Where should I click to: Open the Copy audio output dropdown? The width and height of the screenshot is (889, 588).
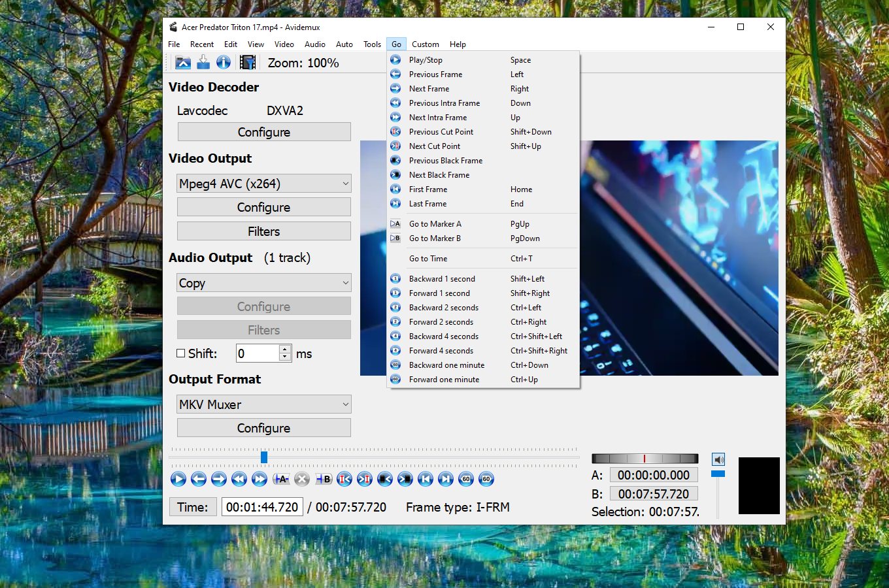pos(264,283)
